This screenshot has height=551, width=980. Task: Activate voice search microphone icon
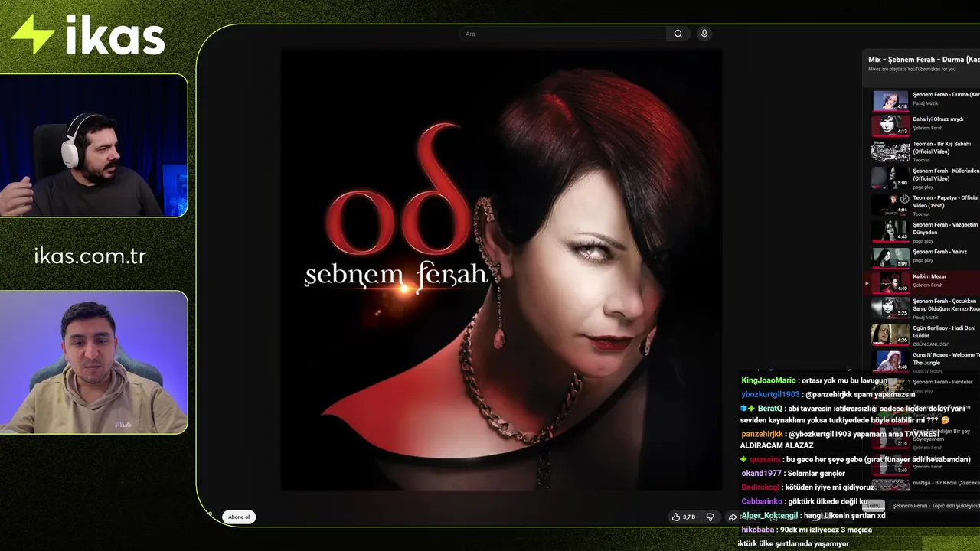(704, 34)
